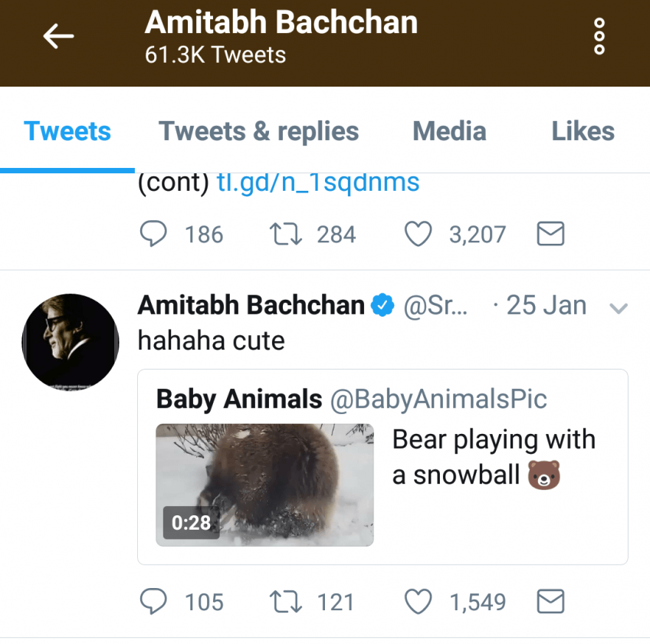Retweet the tweet with 284 retweets
This screenshot has width=650, height=644.
click(285, 234)
